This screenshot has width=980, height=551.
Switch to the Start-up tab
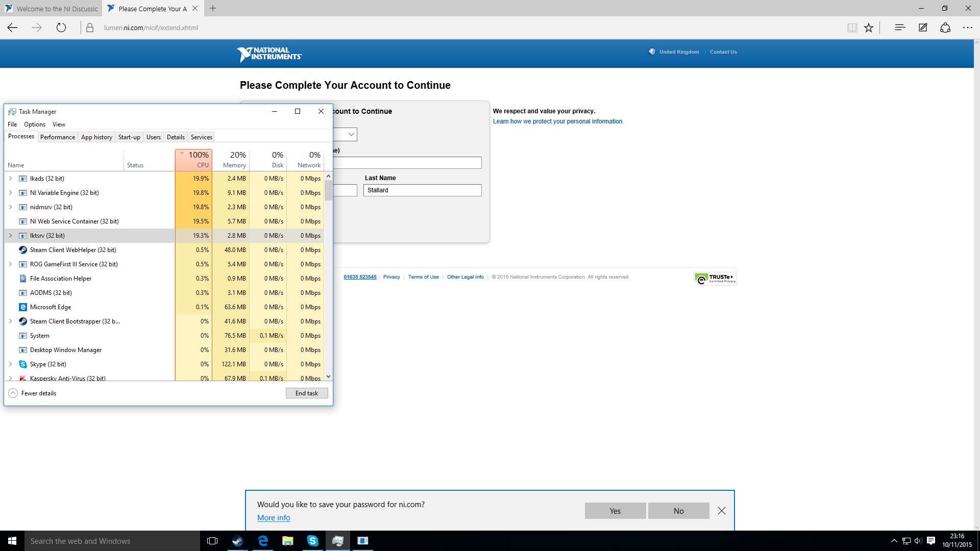pos(129,137)
